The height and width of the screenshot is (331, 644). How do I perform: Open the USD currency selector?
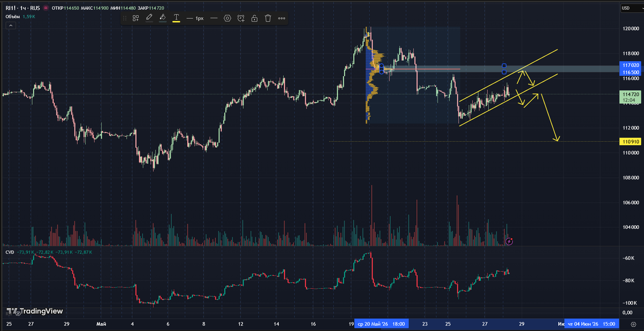pyautogui.click(x=626, y=8)
